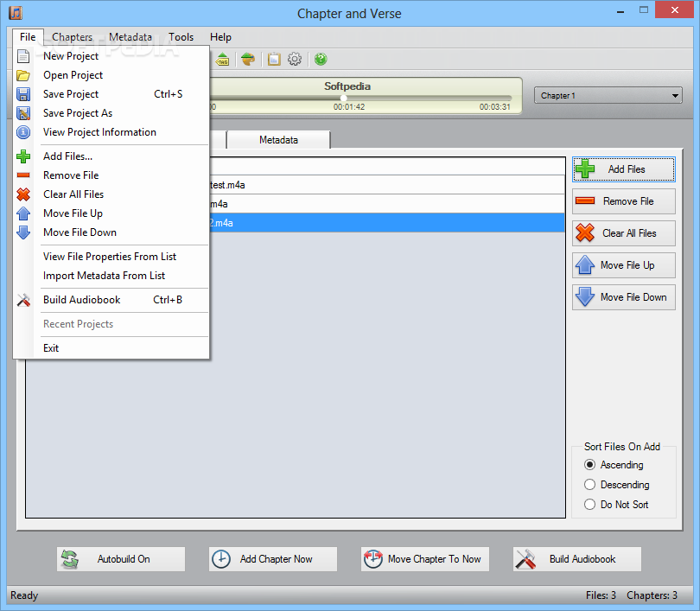Click the down arrow icon in File menu

coord(23,232)
